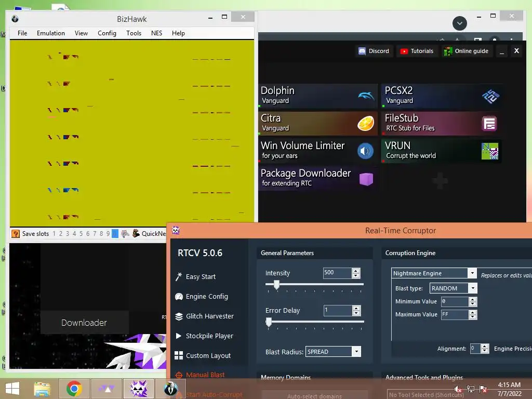The image size is (532, 399).
Task: Open the Blast type RANDOM dropdown
Action: (x=473, y=288)
